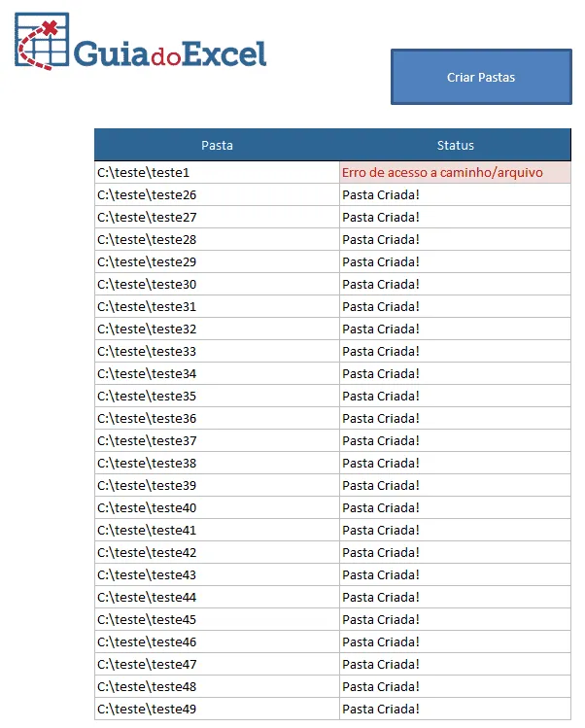The image size is (585, 728).
Task: Click the Criar Pastas button
Action: pyautogui.click(x=481, y=77)
